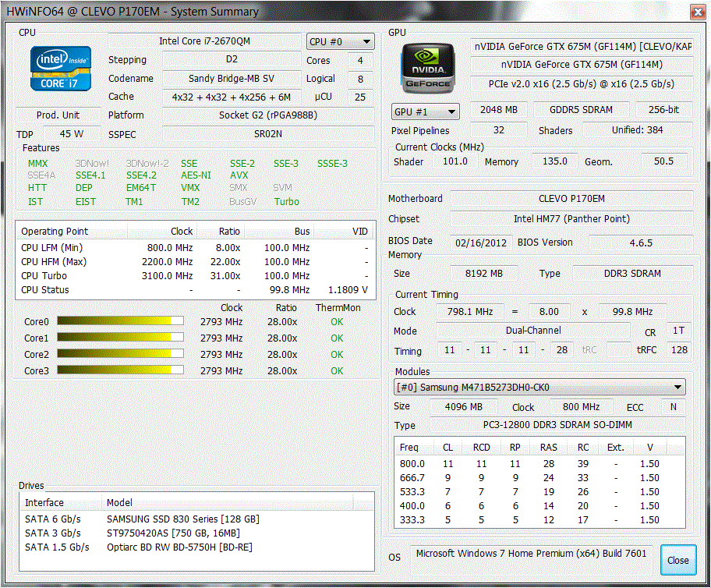The width and height of the screenshot is (711, 588).
Task: Click the 333.3 frequency row in timings table
Action: point(539,520)
